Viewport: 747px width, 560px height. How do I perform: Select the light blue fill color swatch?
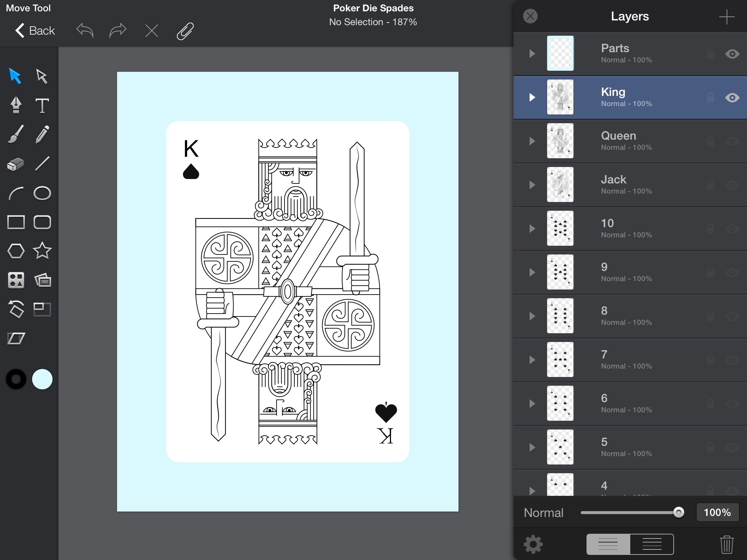coord(42,379)
